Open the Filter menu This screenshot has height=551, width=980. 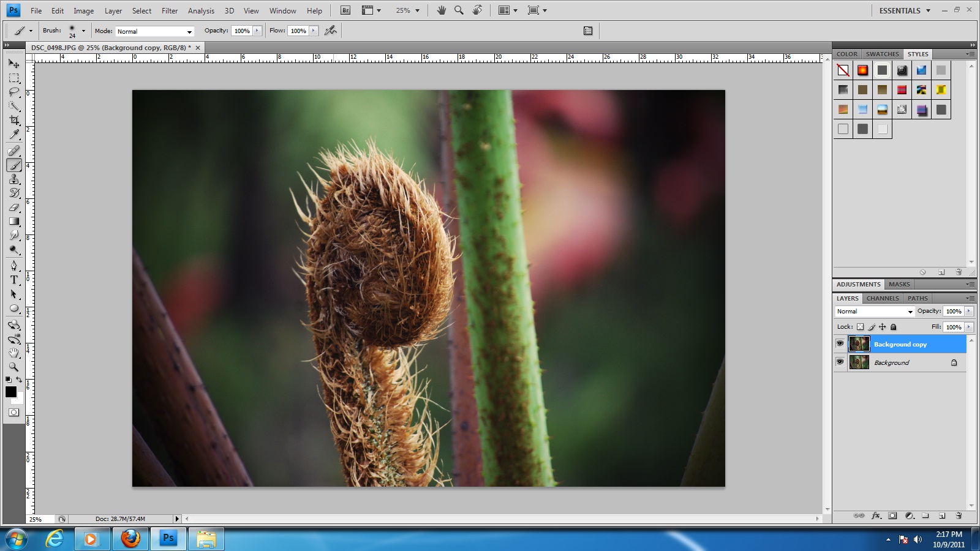170,10
